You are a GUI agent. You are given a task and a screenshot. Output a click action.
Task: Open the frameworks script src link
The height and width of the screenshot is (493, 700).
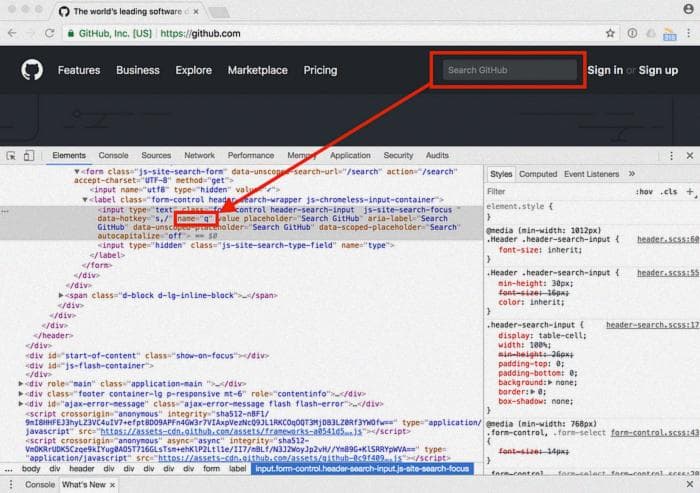click(x=231, y=431)
